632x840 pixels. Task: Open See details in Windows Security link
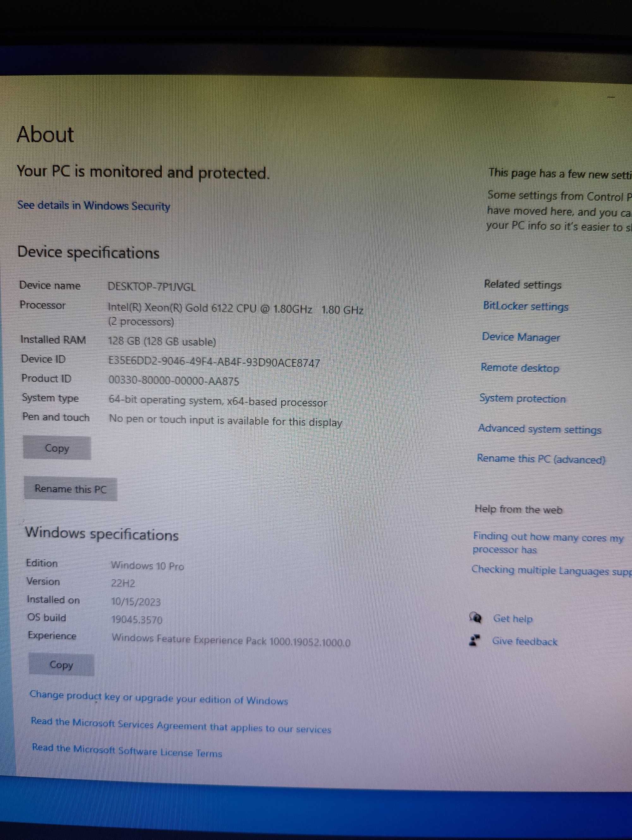point(94,206)
